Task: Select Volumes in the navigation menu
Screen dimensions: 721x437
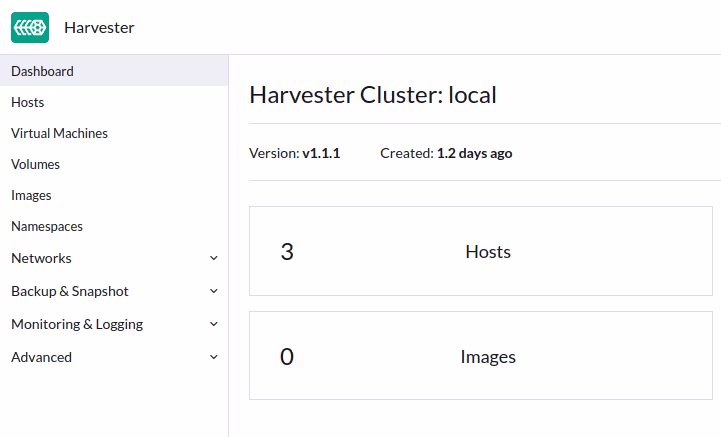Action: coord(35,164)
